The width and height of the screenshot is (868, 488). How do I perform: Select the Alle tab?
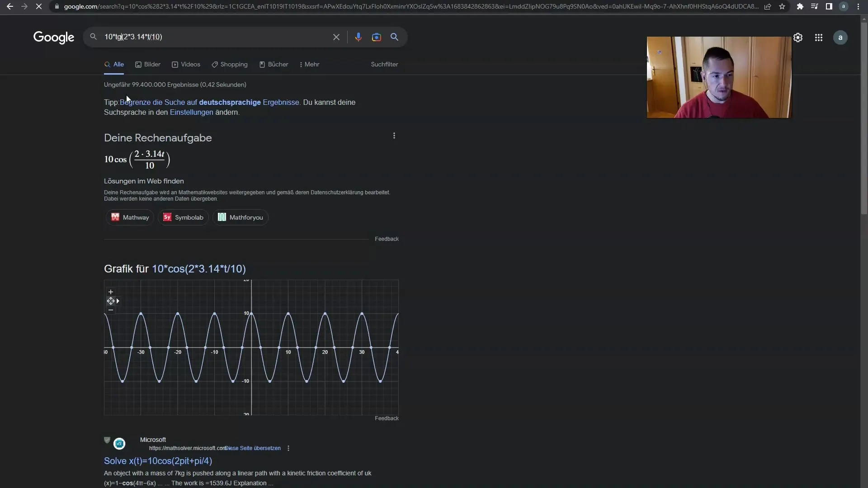point(114,65)
